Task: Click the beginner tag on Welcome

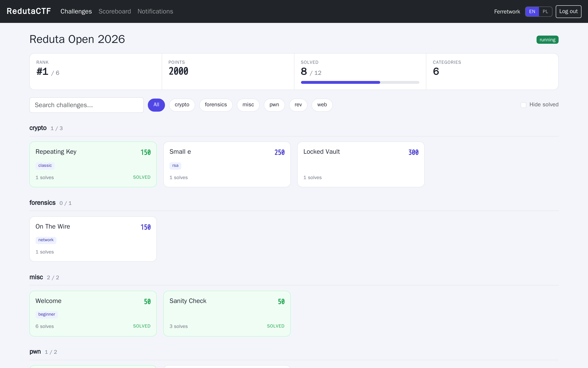Action: click(47, 314)
